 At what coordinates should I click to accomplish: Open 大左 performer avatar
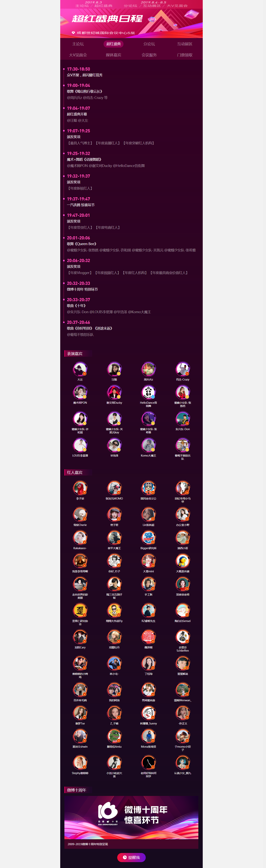tap(80, 369)
